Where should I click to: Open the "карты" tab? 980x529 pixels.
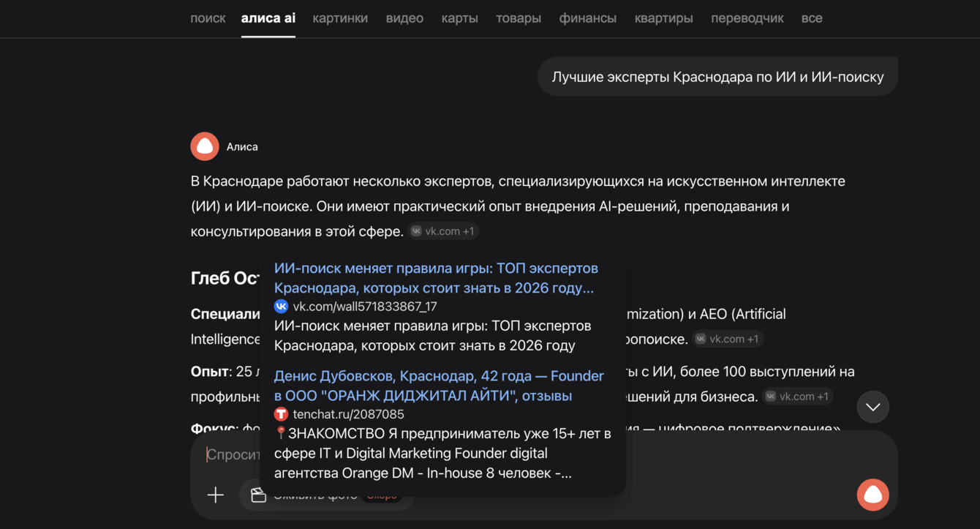459,18
